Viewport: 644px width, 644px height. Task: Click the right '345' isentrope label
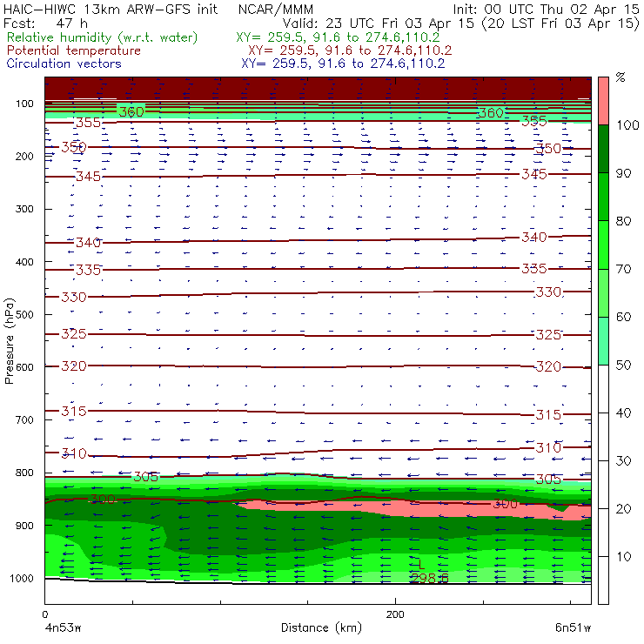tap(534, 174)
